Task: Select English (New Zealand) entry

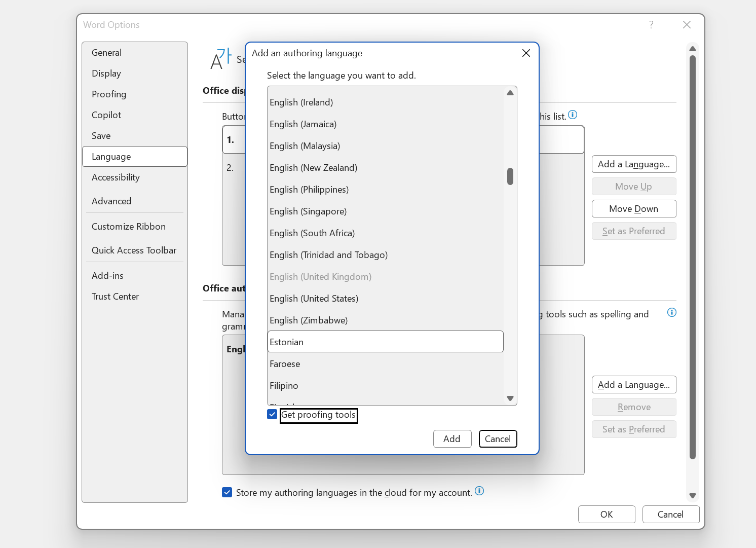Action: click(386, 168)
